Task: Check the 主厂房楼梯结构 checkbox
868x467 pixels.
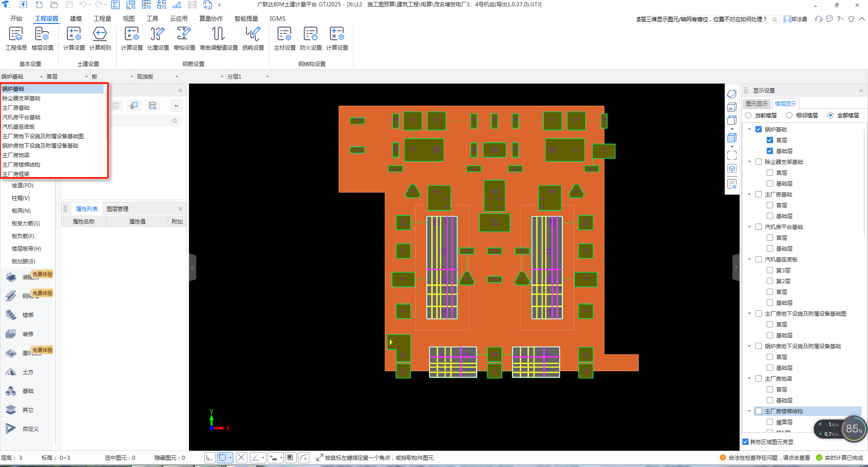Action: click(x=759, y=411)
